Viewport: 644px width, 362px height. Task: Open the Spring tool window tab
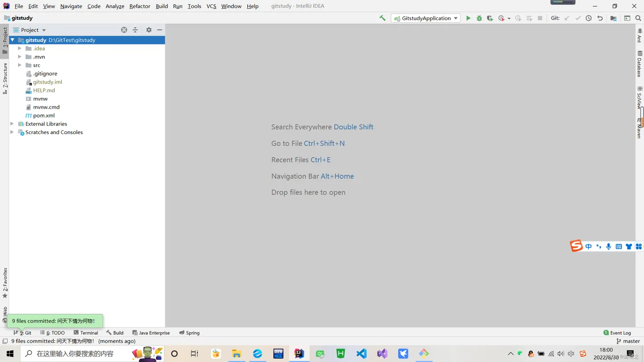pos(190,333)
